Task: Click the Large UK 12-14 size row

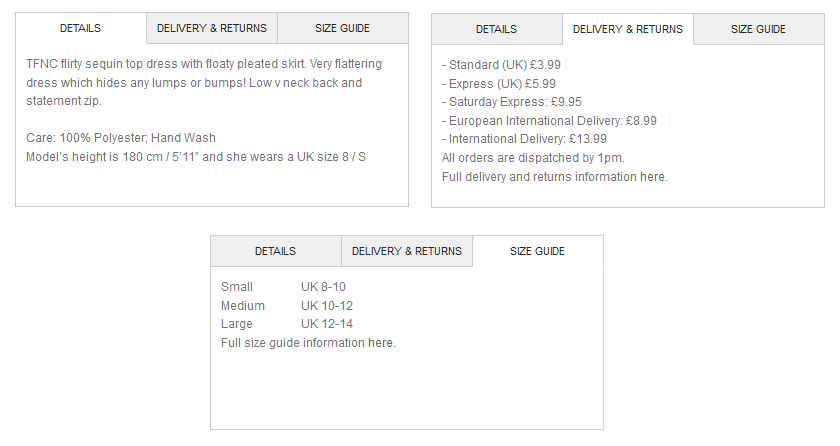Action: coord(287,324)
